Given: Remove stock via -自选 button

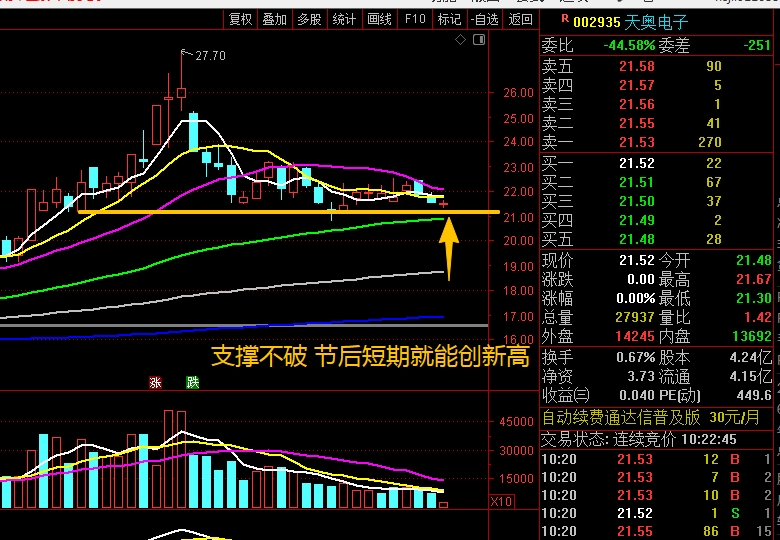Looking at the screenshot, I should (484, 19).
